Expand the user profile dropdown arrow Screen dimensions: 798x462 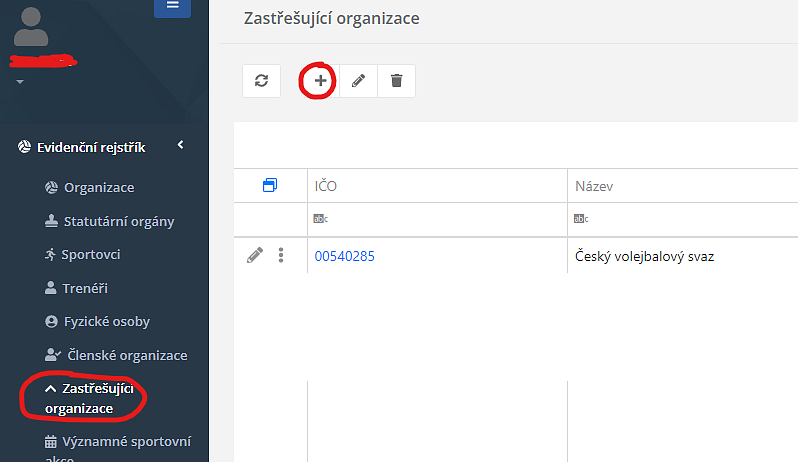19,82
